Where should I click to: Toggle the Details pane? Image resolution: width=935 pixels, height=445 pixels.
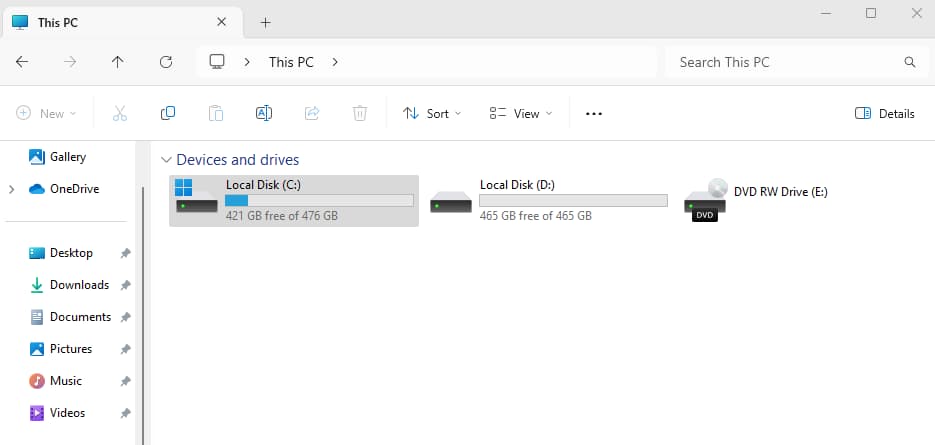tap(885, 113)
